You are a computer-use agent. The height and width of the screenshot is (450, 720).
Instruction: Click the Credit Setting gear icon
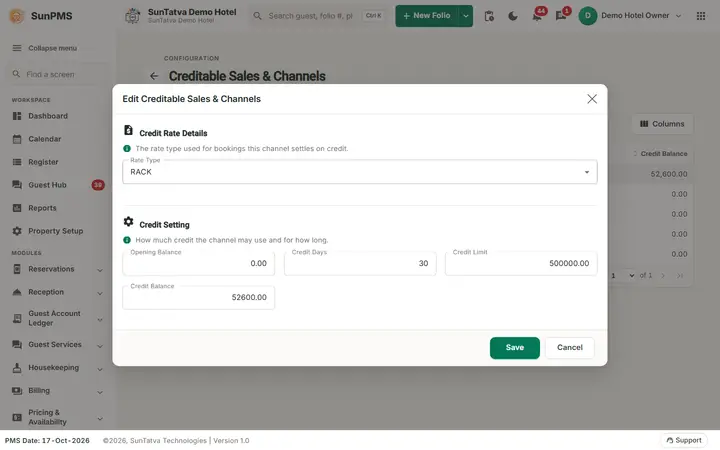coord(129,222)
